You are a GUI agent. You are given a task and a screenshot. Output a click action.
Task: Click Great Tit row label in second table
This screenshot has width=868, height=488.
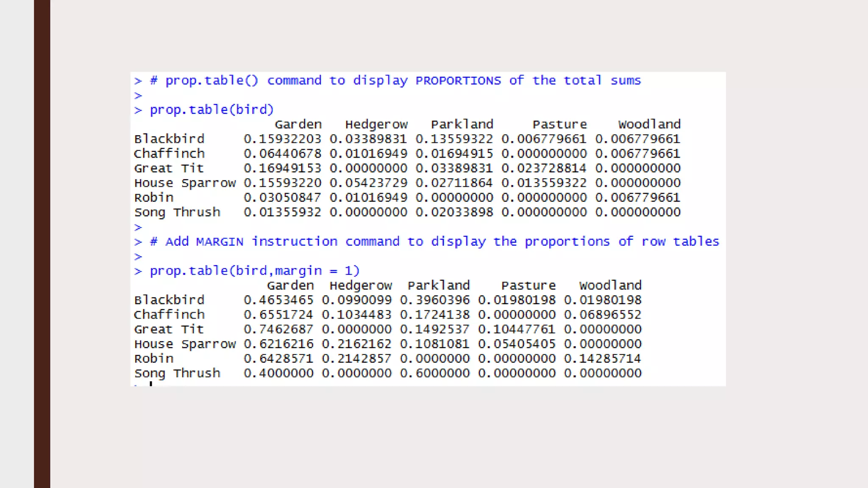pyautogui.click(x=169, y=329)
